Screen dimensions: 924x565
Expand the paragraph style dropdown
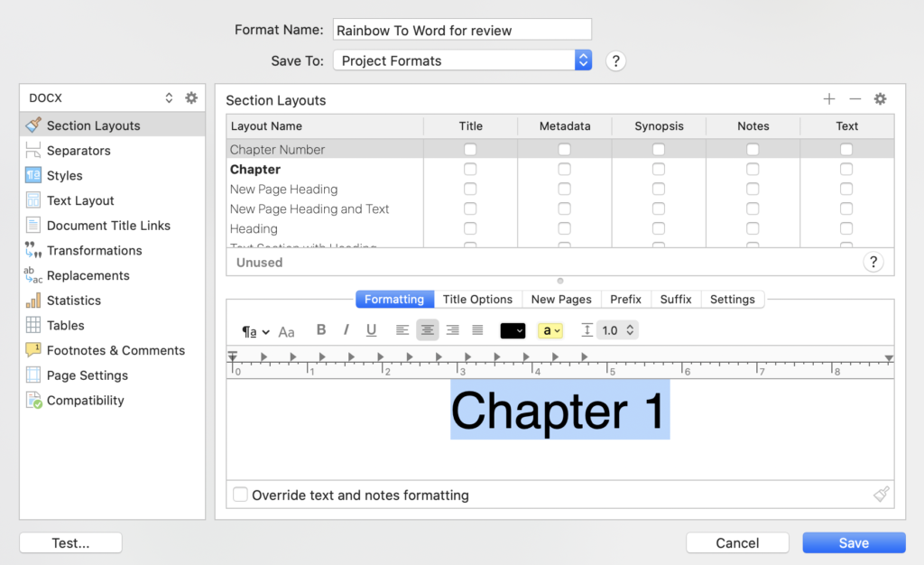click(255, 330)
